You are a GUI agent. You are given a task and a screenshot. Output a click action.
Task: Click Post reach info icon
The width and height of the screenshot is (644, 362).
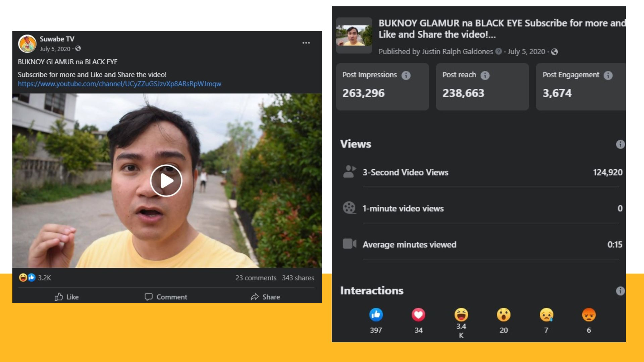485,75
